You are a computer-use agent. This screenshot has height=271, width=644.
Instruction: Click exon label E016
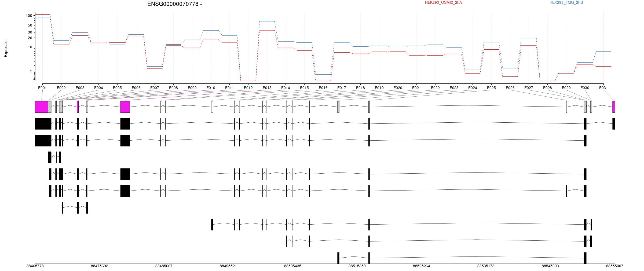coord(323,88)
